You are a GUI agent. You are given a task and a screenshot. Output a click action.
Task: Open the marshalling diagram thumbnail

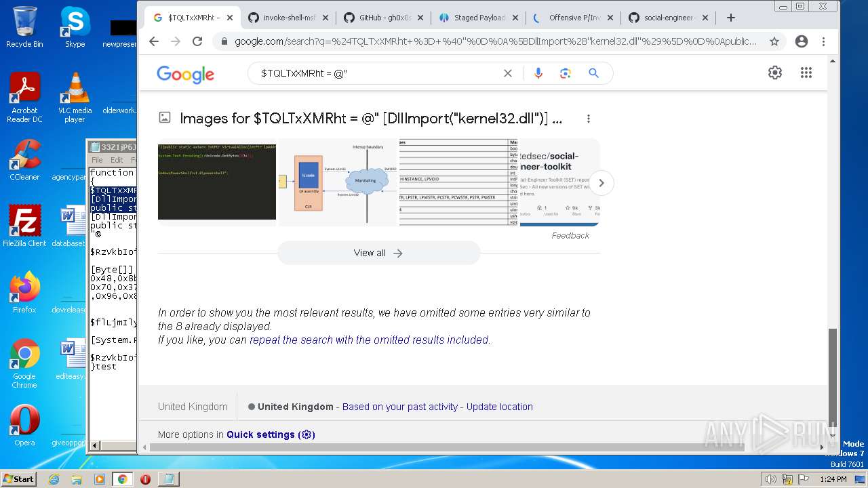click(338, 182)
